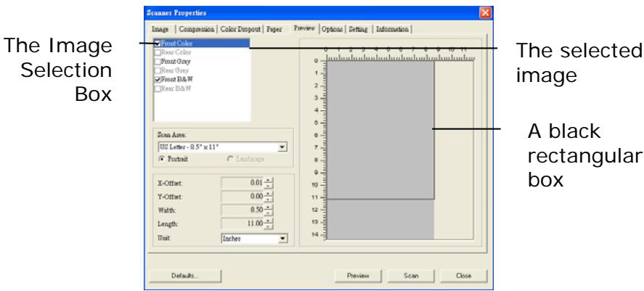
Task: Click the US Letter scan area text field
Action: pyautogui.click(x=218, y=147)
